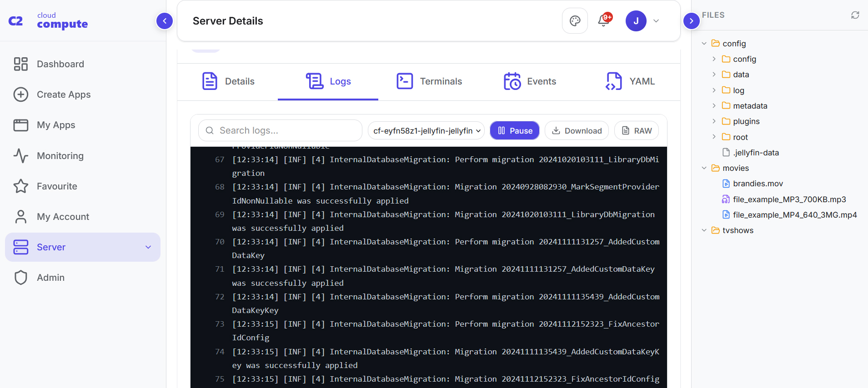This screenshot has width=868, height=388.
Task: Collapse the top-level config folder
Action: point(704,44)
